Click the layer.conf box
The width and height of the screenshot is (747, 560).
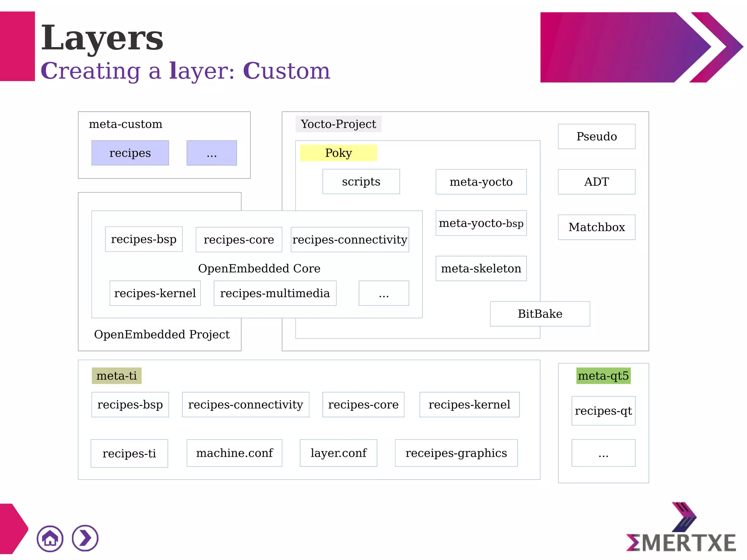338,453
